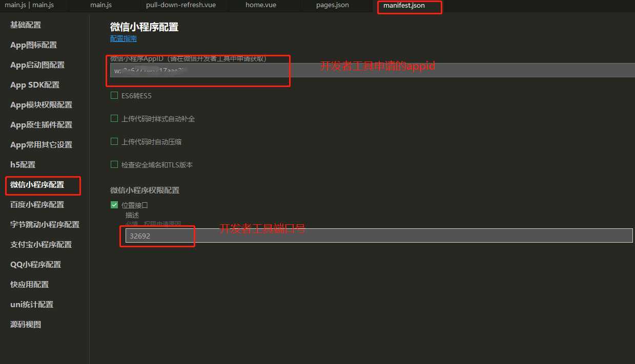Select App图标配置 in sidebar
The width and height of the screenshot is (635, 364).
[x=33, y=45]
